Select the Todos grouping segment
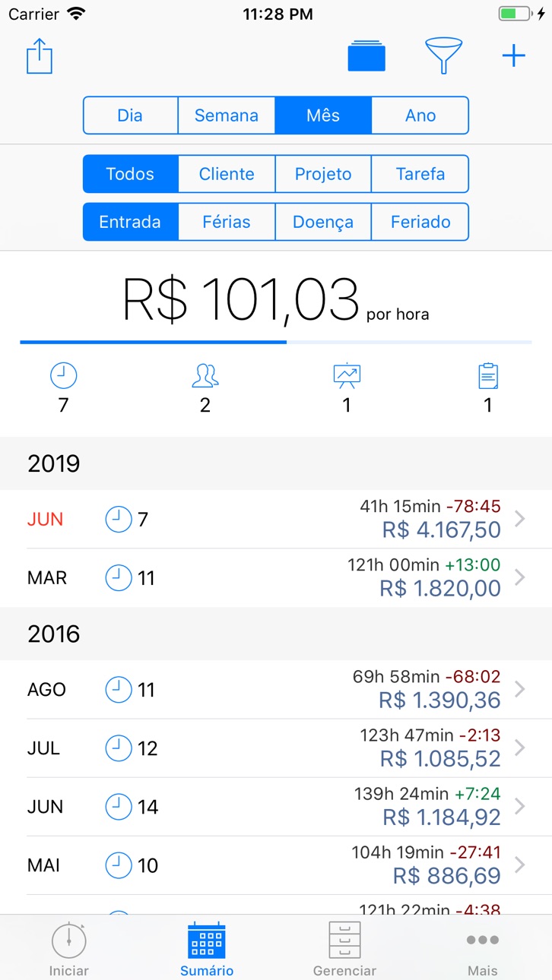Viewport: 552px width, 980px height. click(x=130, y=174)
